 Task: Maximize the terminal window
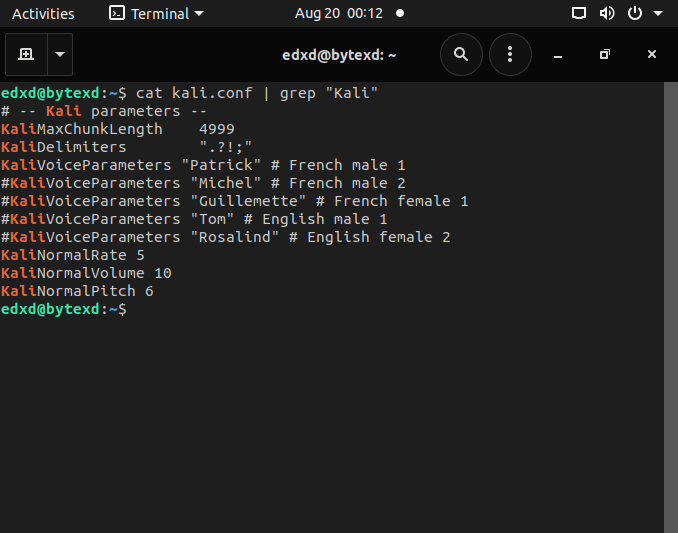click(604, 54)
